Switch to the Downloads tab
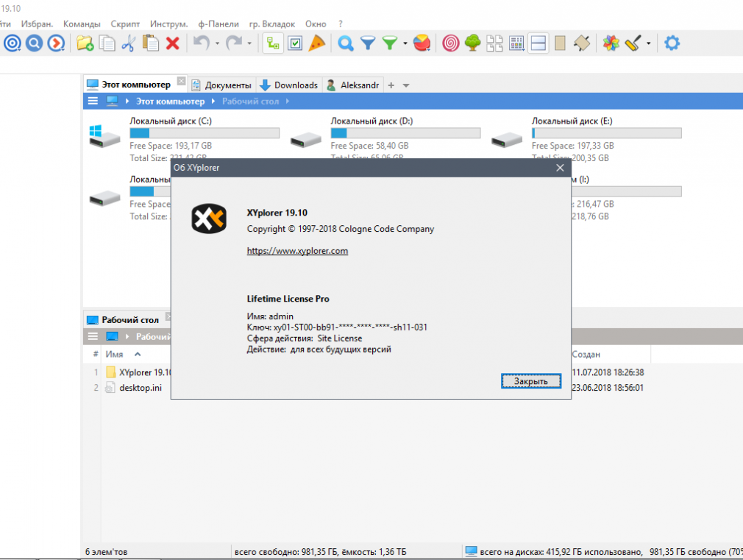Screen dimensions: 743x560 pos(289,85)
